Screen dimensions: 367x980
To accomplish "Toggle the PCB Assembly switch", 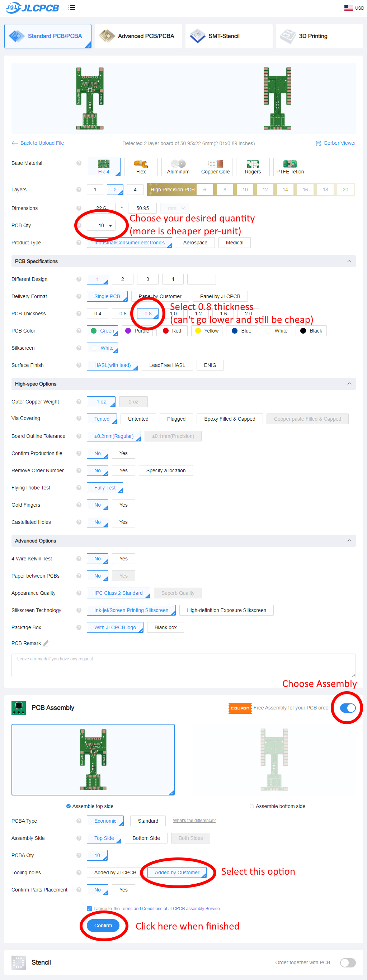I will [347, 708].
